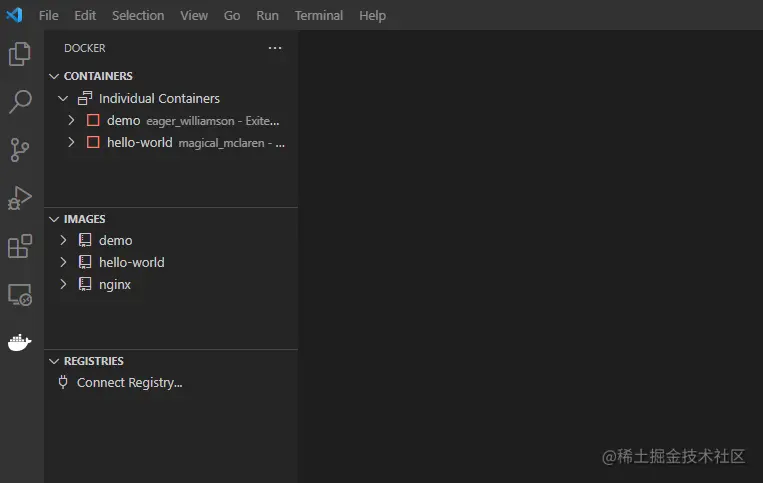Select hello-world container magical_mclaren label
The image size is (763, 483).
coord(196,143)
